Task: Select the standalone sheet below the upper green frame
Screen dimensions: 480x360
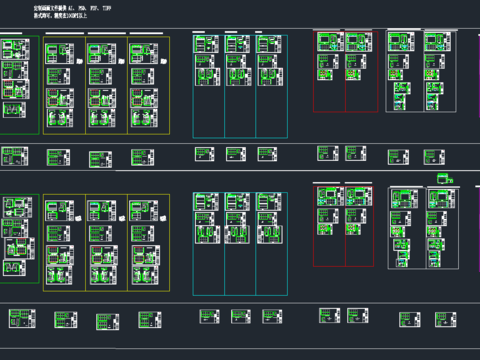Action: tap(15, 156)
